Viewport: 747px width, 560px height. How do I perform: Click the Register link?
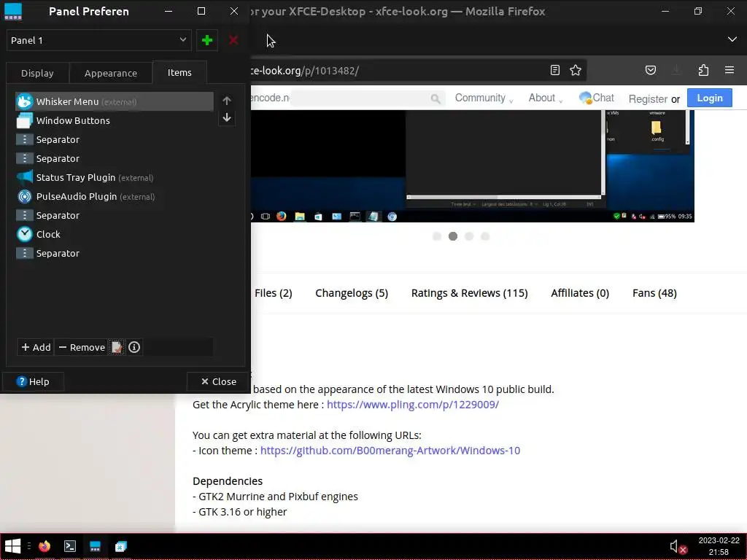click(x=648, y=99)
